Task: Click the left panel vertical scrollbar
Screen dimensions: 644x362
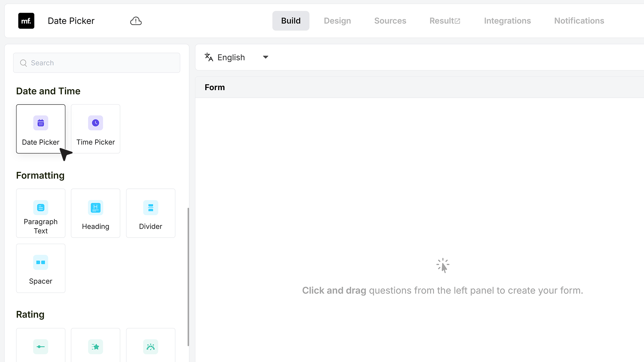Action: tap(188, 277)
